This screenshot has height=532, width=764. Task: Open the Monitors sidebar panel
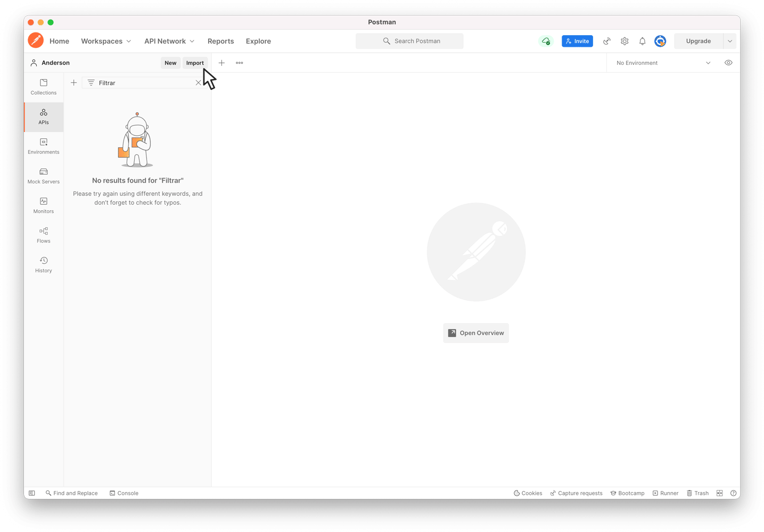(44, 206)
